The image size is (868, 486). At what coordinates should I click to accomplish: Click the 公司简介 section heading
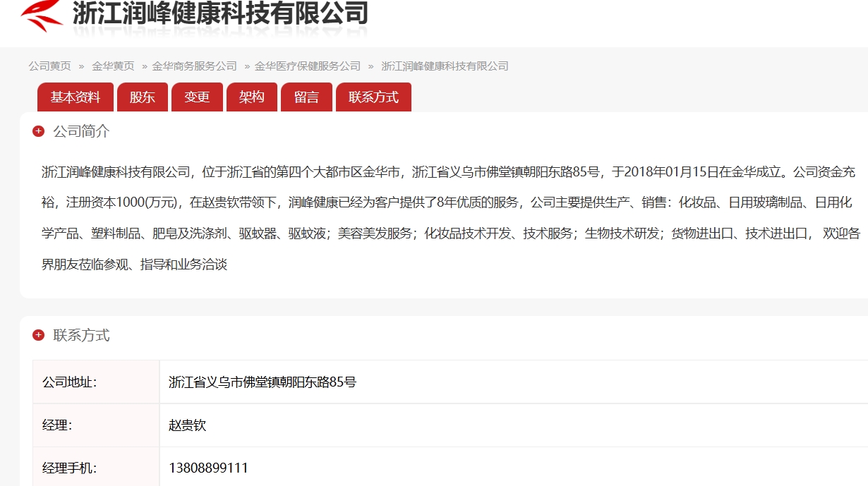pyautogui.click(x=81, y=131)
